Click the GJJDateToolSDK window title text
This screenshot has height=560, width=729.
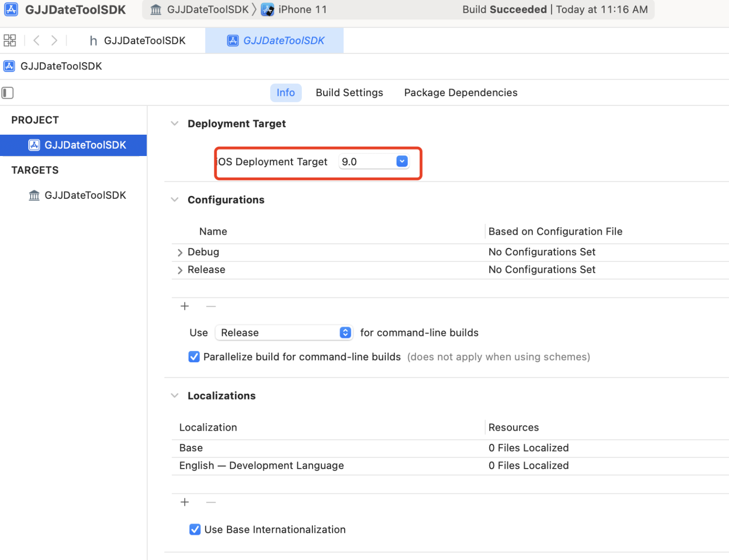(x=75, y=10)
